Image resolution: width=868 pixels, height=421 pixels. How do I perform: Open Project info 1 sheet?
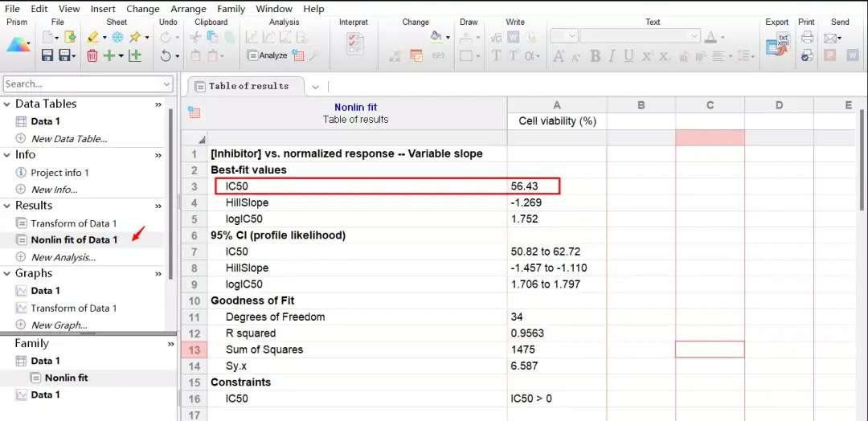[x=59, y=173]
